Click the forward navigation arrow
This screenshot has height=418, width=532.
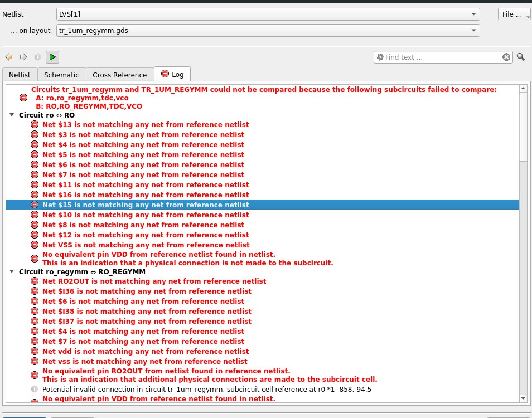(23, 57)
